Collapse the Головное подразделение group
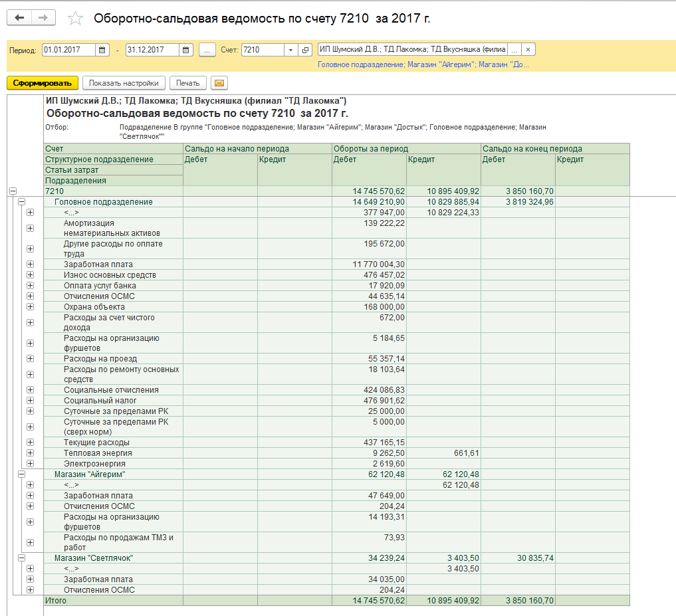Screen dimensions: 676x616 21,202
